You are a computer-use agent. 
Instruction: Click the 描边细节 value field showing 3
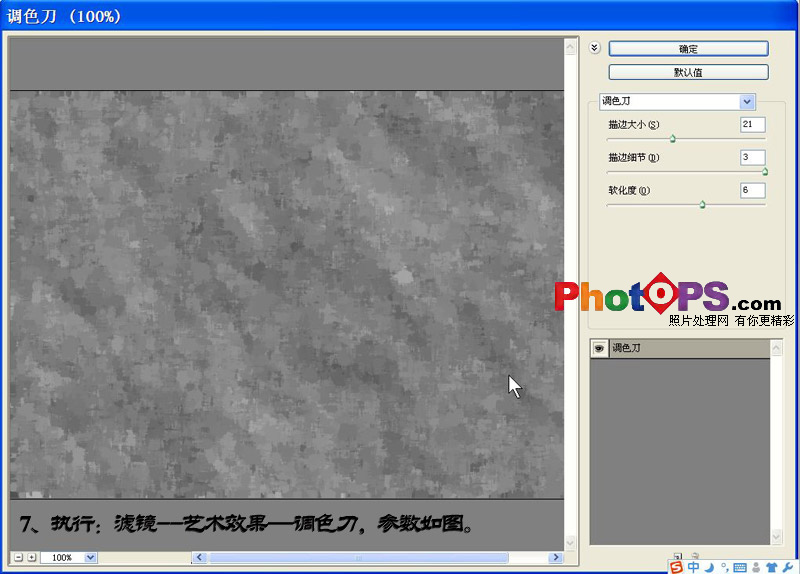click(x=753, y=158)
